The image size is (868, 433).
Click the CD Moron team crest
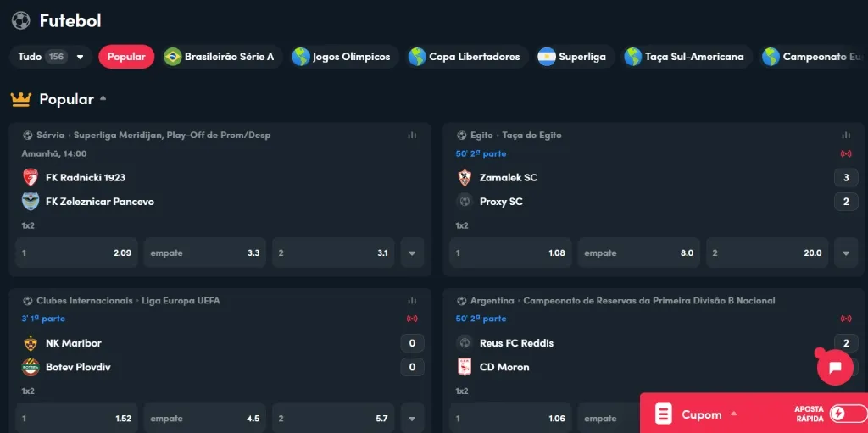tap(464, 367)
